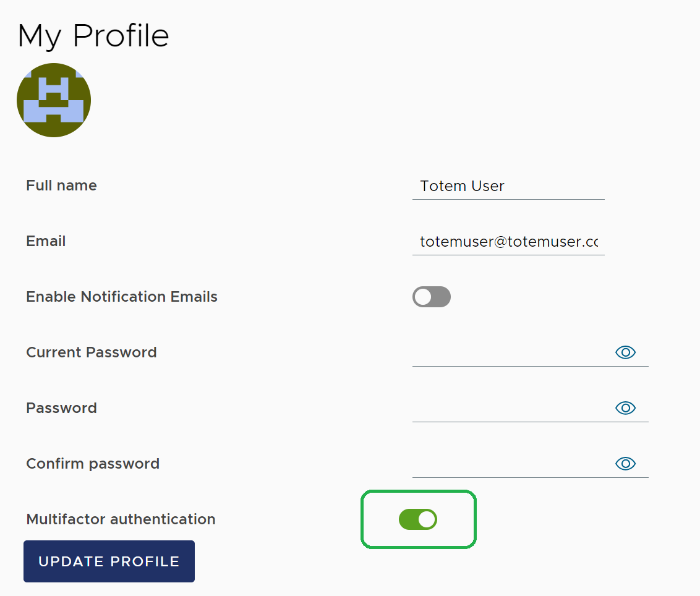Screen dimensions: 700x596
Task: Click inside the Full name field
Action: [x=507, y=186]
